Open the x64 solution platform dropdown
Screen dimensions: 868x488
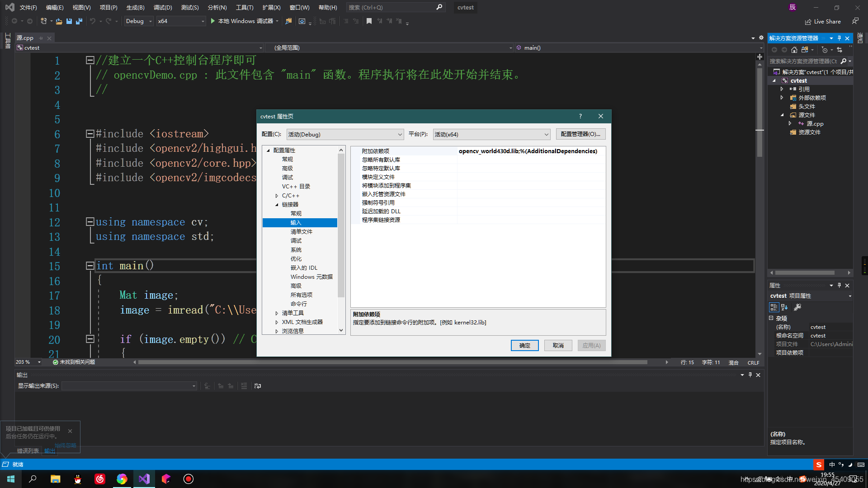(181, 21)
